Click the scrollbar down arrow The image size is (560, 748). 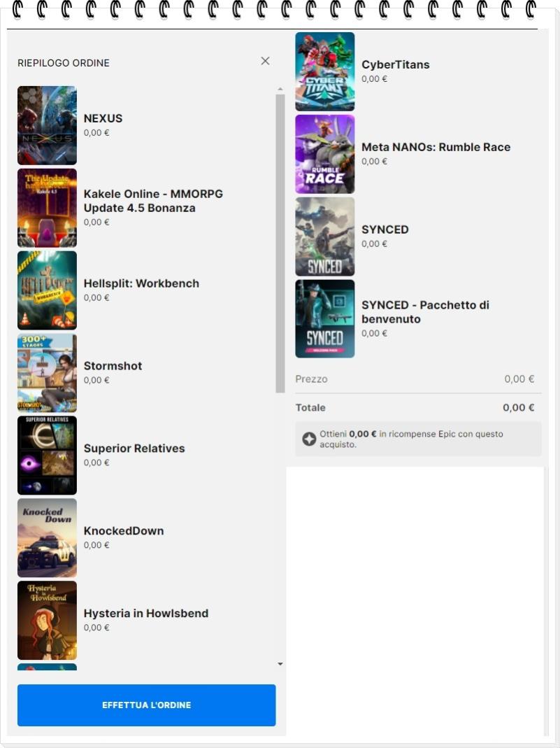tap(280, 664)
